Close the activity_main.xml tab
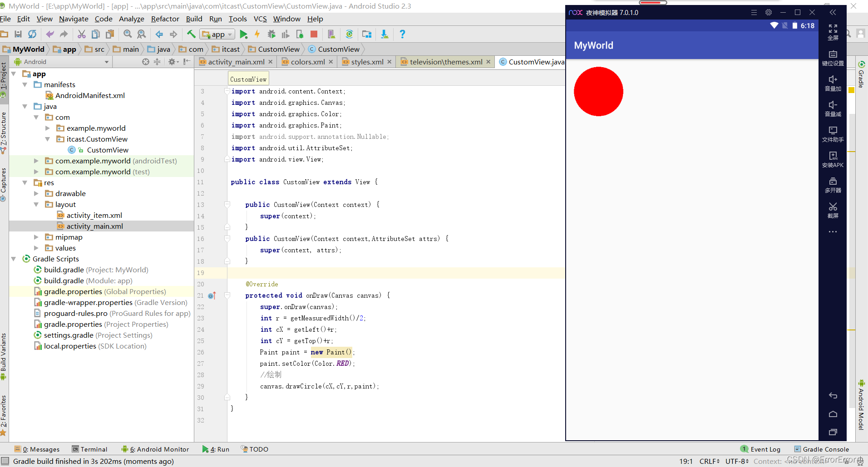 271,62
